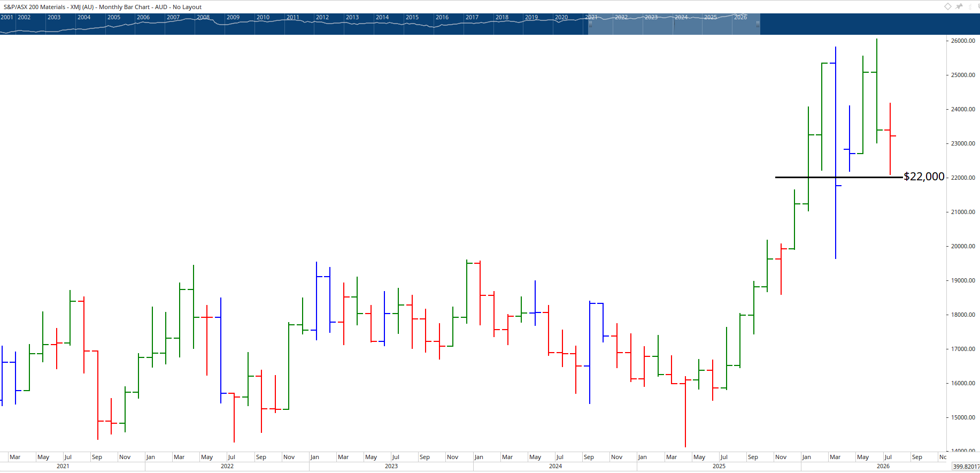Image resolution: width=980 pixels, height=473 pixels.
Task: Click the 23000.00 price axis label
Action: click(x=963, y=143)
